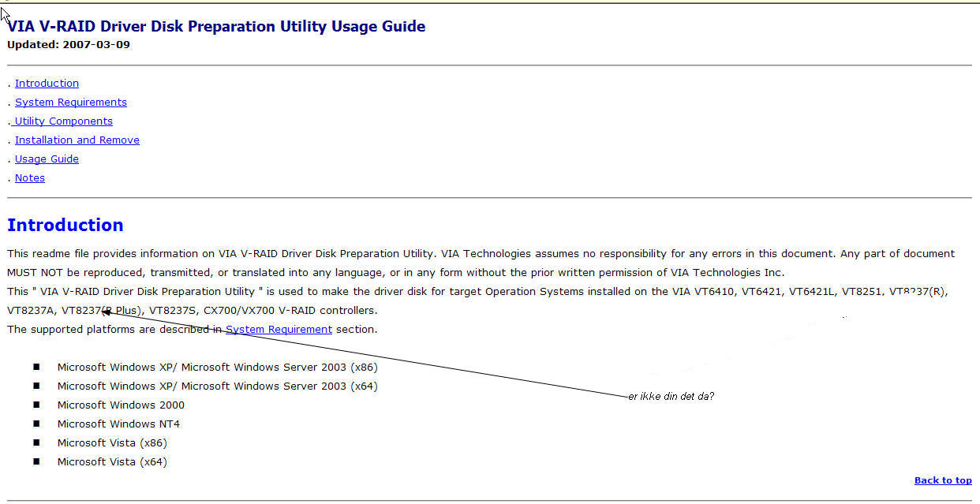Click the 'VT8237S' controller name

click(x=173, y=311)
